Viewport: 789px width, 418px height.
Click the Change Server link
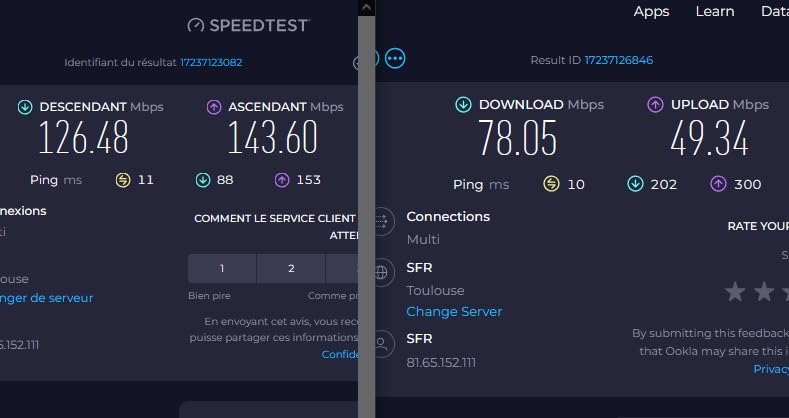point(454,311)
